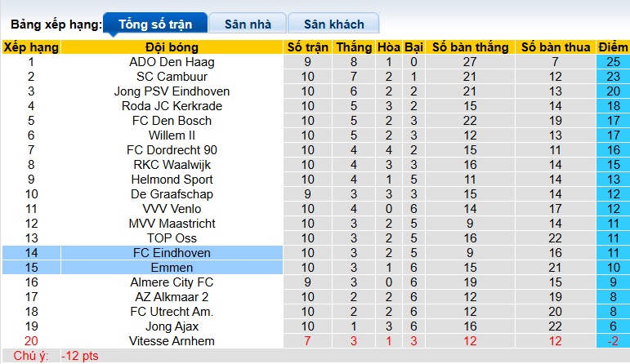Image resolution: width=630 pixels, height=364 pixels.
Task: Click the ADO Den Haag team name
Action: pyautogui.click(x=172, y=62)
